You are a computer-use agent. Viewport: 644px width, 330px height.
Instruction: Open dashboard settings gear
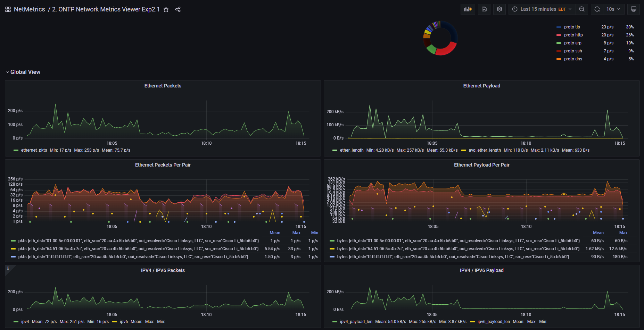click(499, 9)
